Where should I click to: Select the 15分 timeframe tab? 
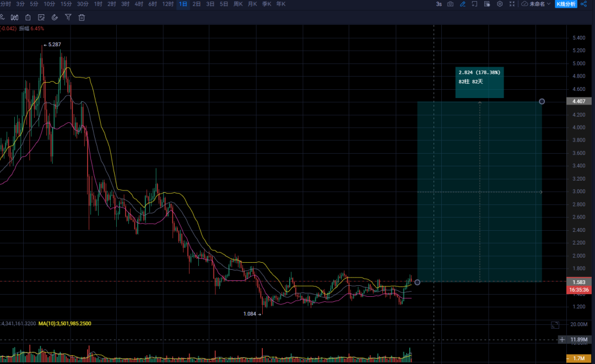pos(66,4)
